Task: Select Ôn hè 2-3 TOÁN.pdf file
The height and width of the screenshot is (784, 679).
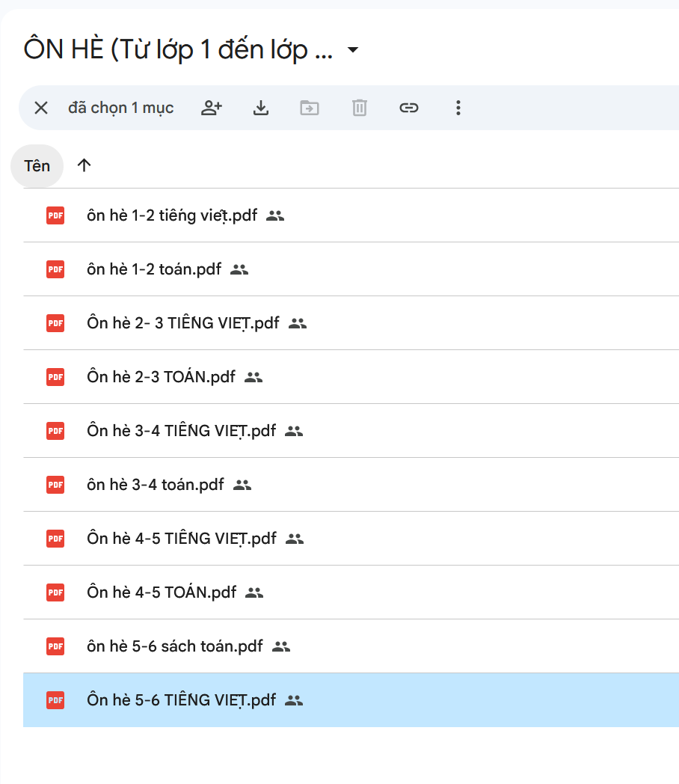Action: (161, 377)
